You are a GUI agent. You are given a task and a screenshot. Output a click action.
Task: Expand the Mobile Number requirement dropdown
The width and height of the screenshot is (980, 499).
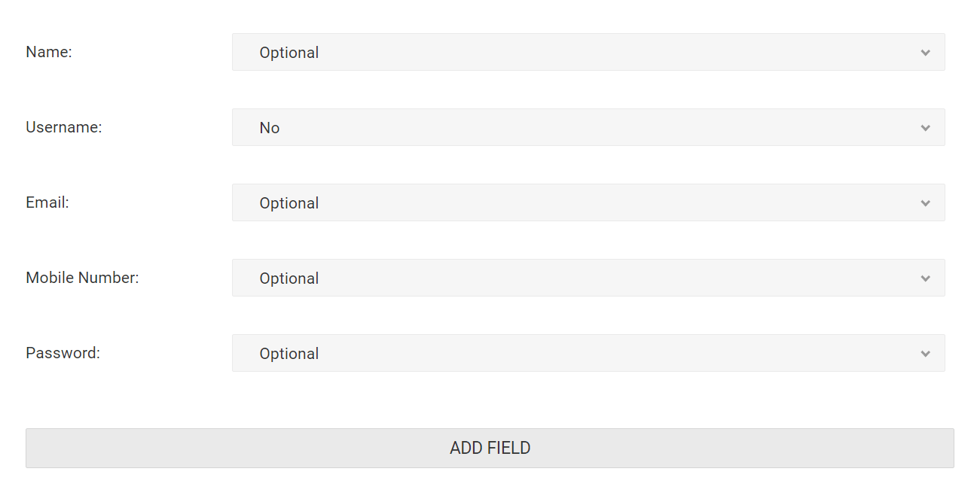tap(588, 278)
